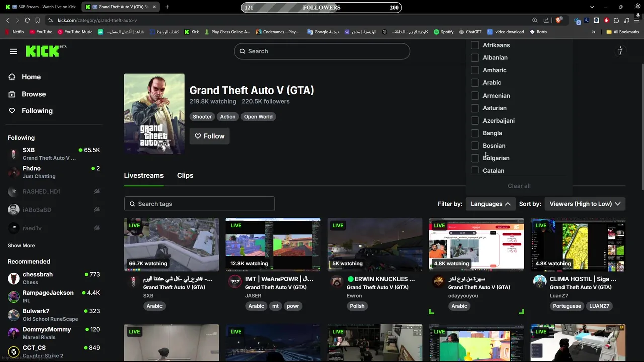Viewport: 644px width, 362px height.
Task: Check the Armenian language checkbox
Action: 475,96
